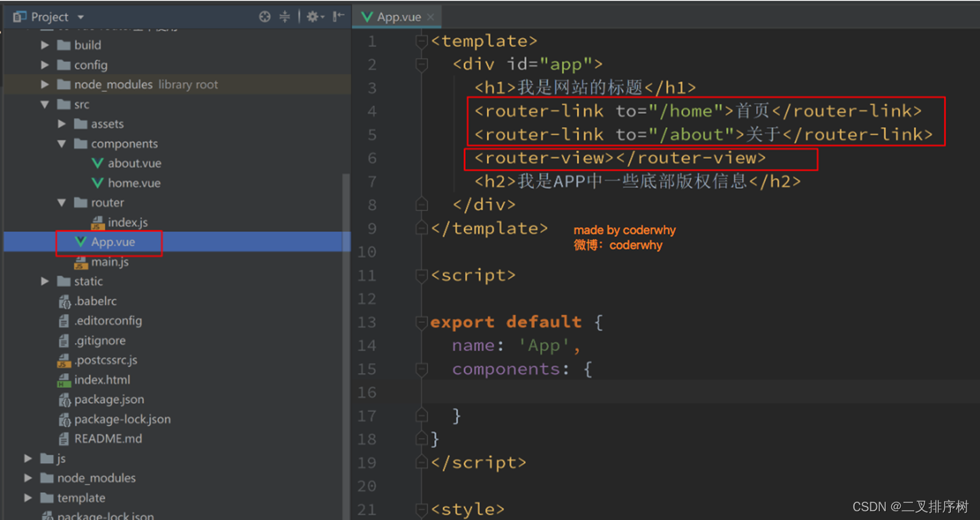Viewport: 980px width, 520px height.
Task: Expand the assets folder
Action: tap(62, 124)
